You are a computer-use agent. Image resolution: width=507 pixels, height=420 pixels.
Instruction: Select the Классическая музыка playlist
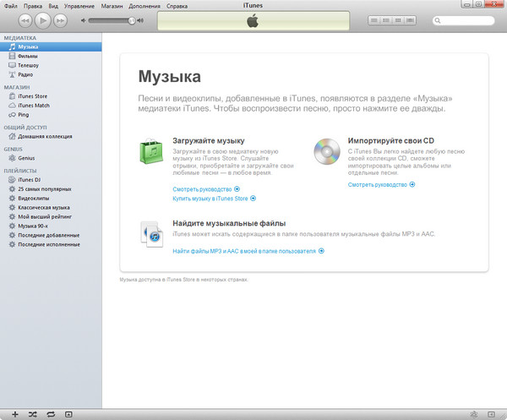[51, 208]
